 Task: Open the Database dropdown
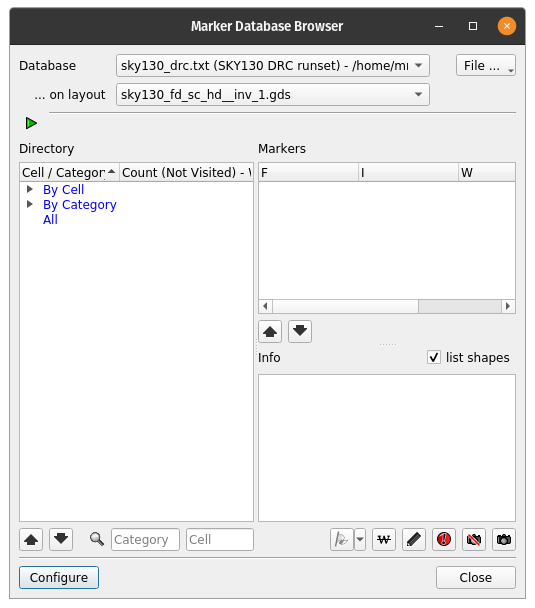tap(273, 66)
